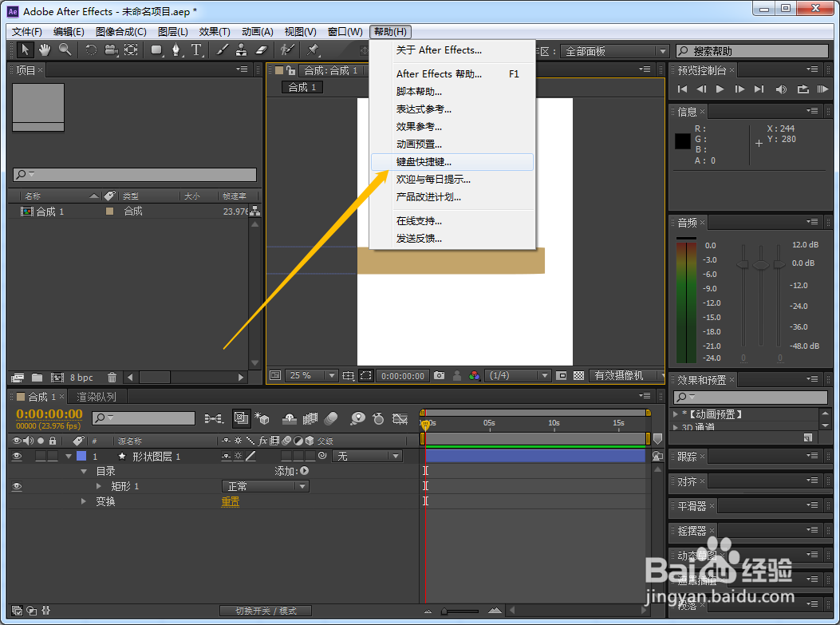Expand the 变换 properties
840x625 pixels.
click(84, 501)
